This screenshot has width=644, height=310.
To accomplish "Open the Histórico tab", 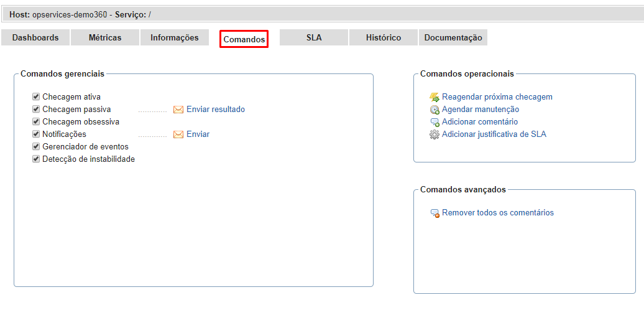I will tap(384, 37).
